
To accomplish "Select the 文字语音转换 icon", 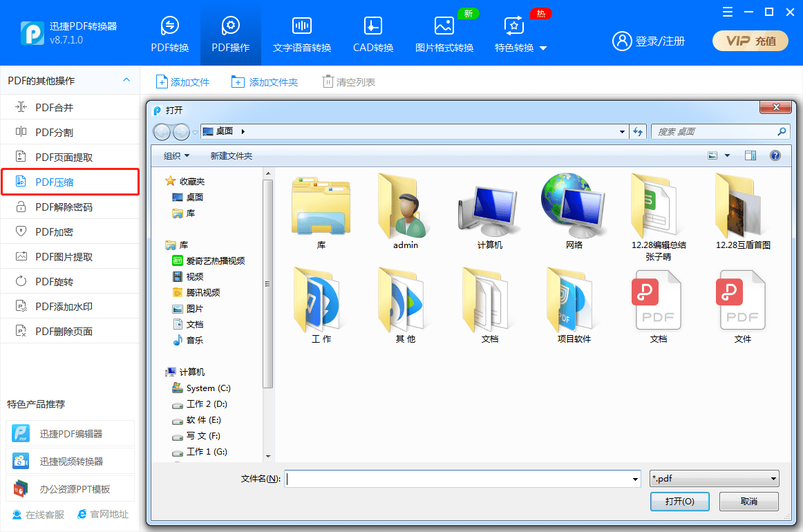I will click(x=301, y=26).
